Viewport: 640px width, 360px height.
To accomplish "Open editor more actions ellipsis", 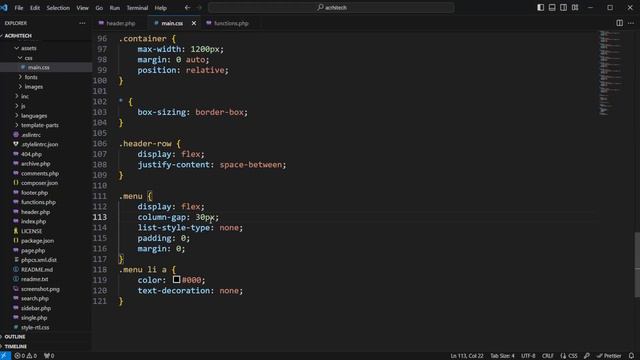I will point(631,23).
